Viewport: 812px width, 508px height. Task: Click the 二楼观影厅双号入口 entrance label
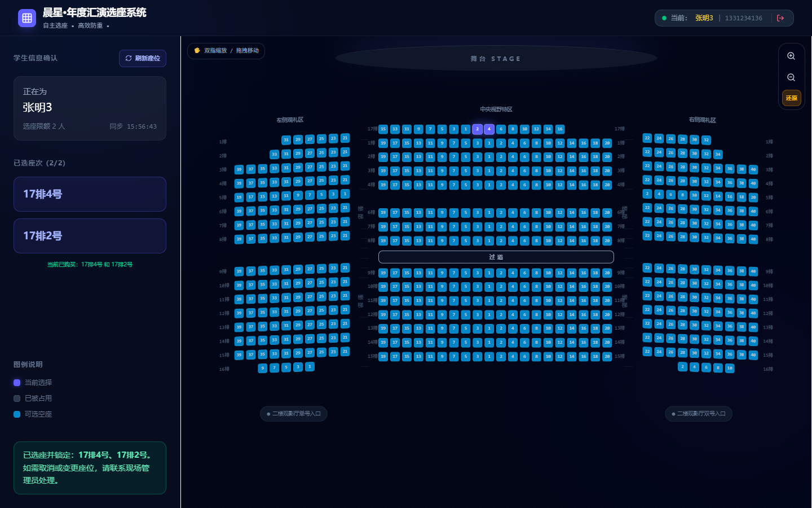(699, 414)
